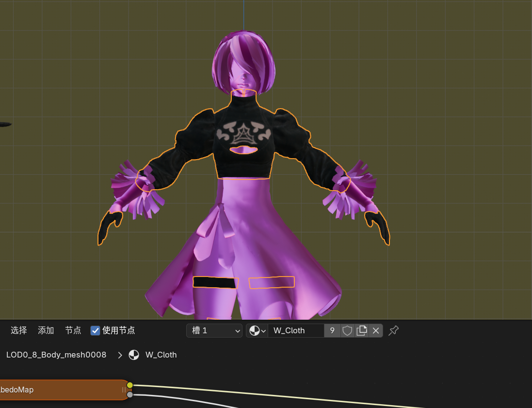Click the resize grip on AbedoMap node
The image size is (532, 408).
124,390
